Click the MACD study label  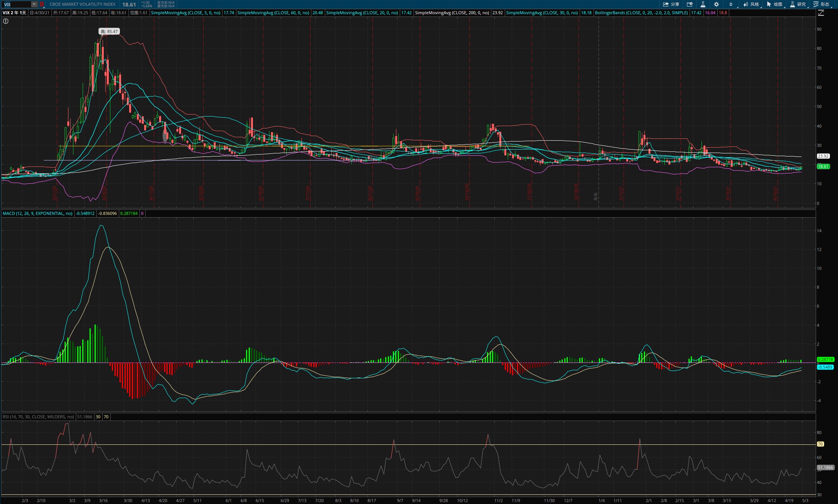(x=37, y=213)
